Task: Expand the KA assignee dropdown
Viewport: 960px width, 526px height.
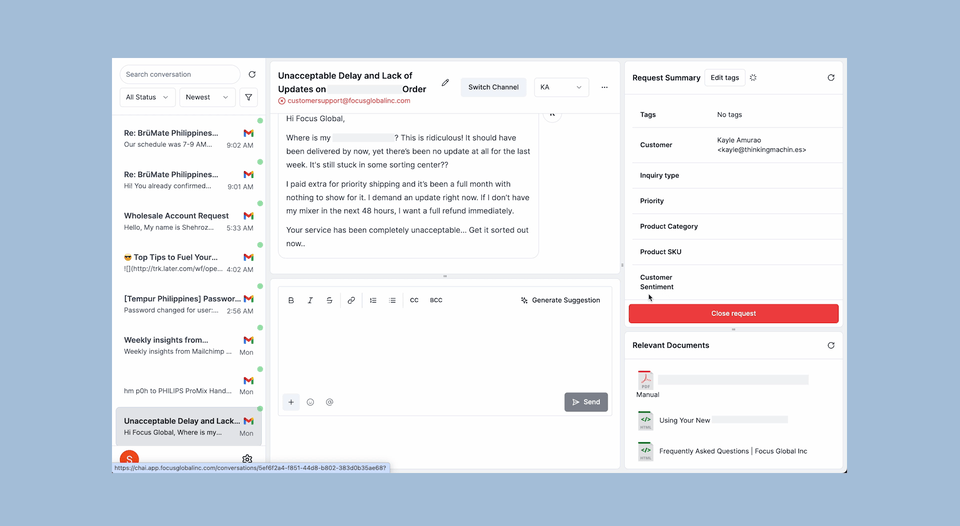Action: pos(561,87)
